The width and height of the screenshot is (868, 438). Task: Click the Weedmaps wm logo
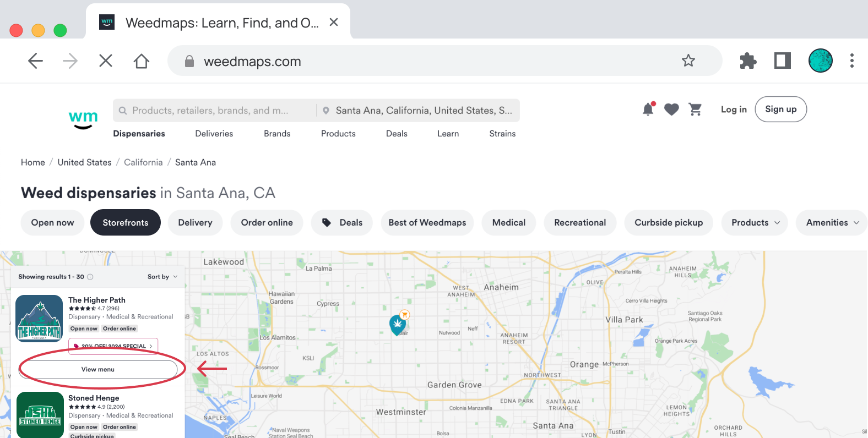(83, 119)
